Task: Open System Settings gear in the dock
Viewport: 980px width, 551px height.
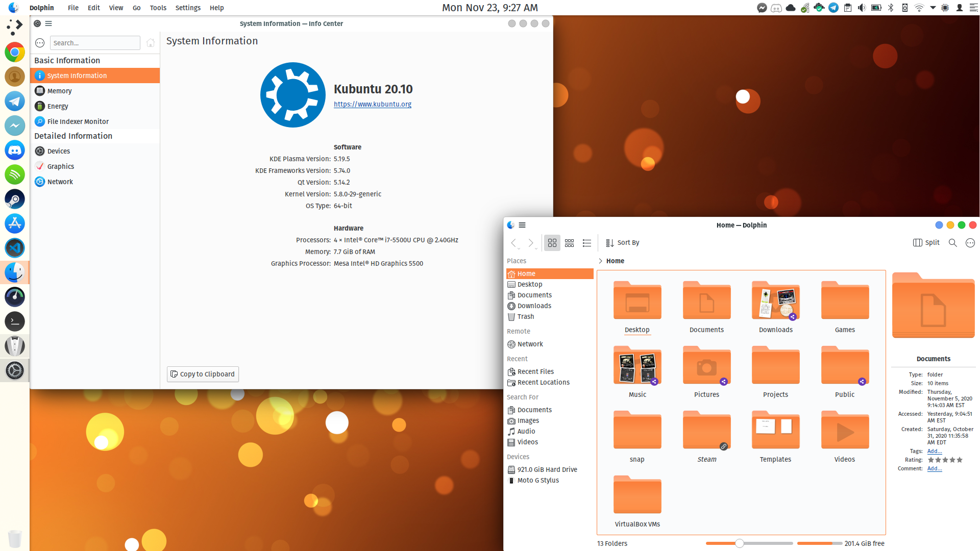Action: coord(15,370)
